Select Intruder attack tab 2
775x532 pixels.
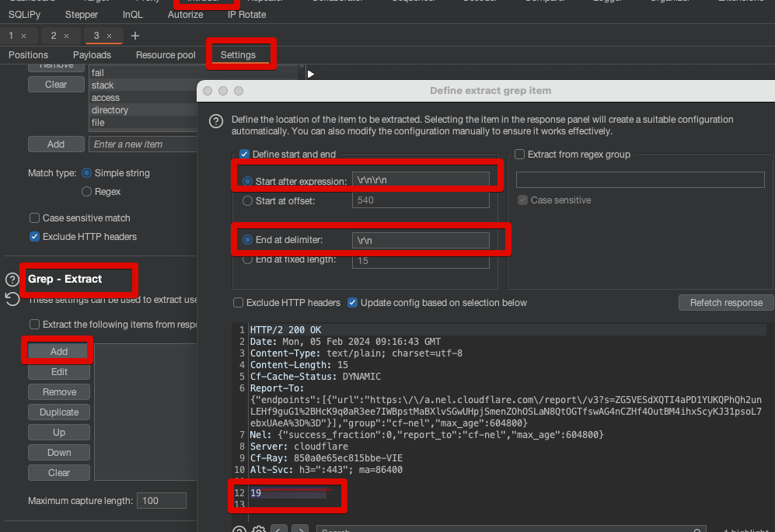click(54, 36)
